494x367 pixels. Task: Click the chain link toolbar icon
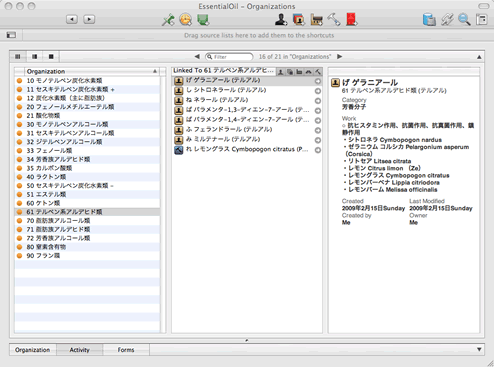pyautogui.click(x=447, y=20)
